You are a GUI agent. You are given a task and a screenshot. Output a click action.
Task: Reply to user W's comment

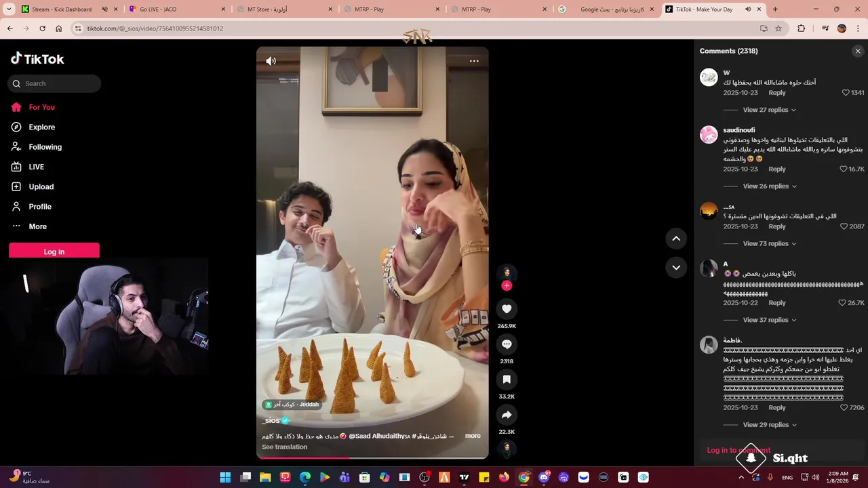tap(777, 93)
